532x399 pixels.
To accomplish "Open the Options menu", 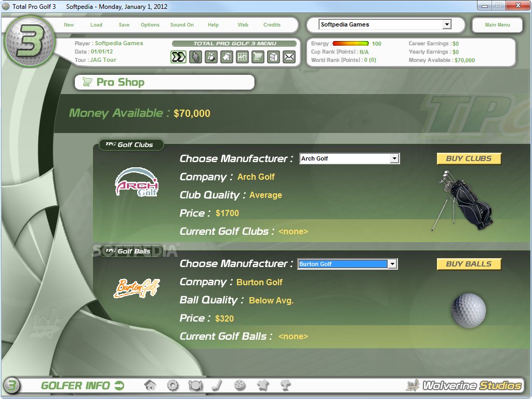I will pyautogui.click(x=150, y=25).
